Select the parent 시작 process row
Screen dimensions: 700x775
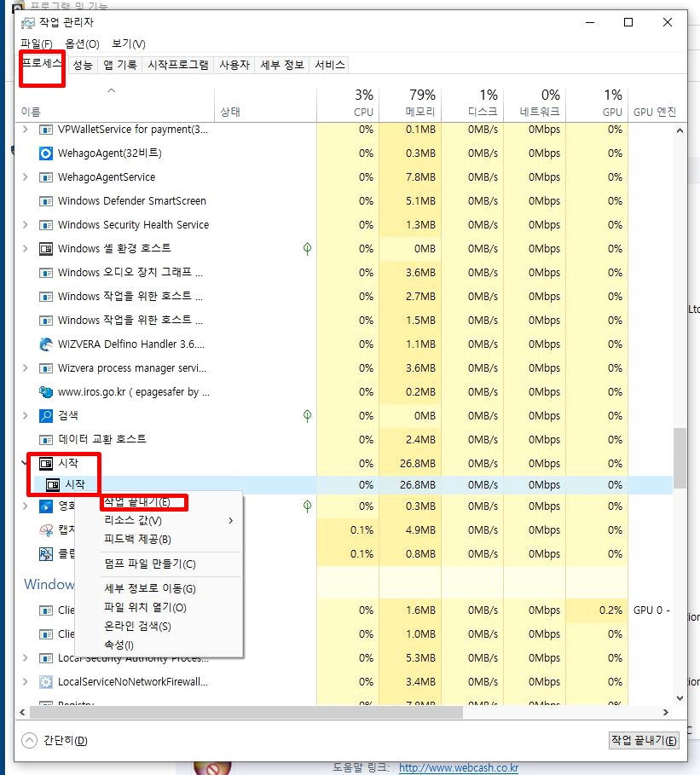click(346, 464)
